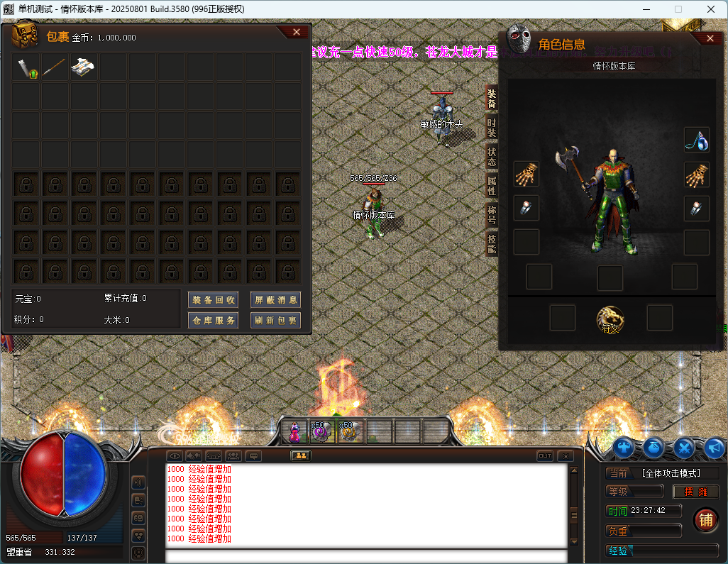
Task: Click the 经验 experience progress bar
Action: pos(663,550)
